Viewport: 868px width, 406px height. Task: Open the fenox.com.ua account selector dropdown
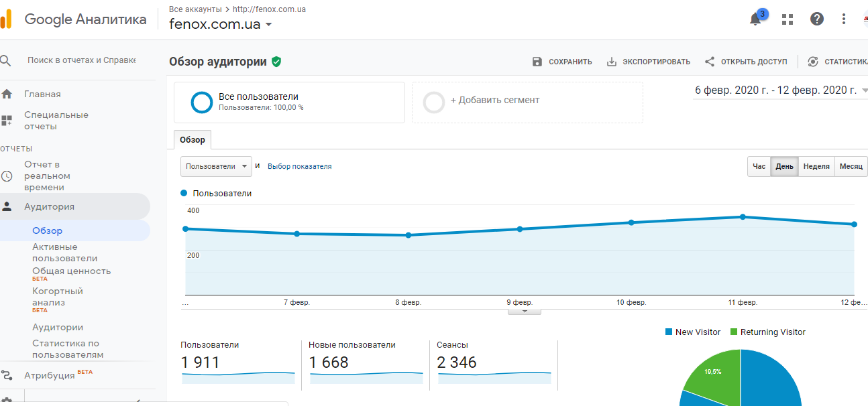221,24
